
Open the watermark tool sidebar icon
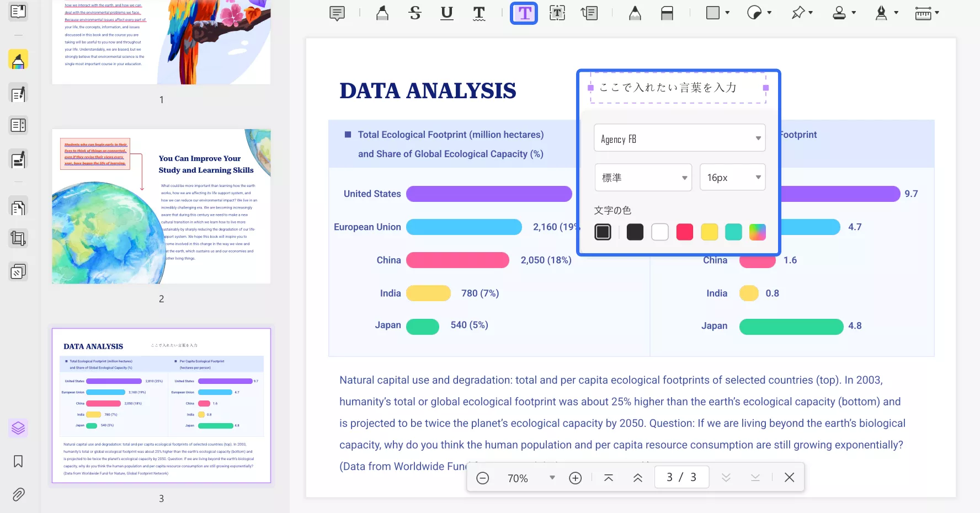coord(18,272)
